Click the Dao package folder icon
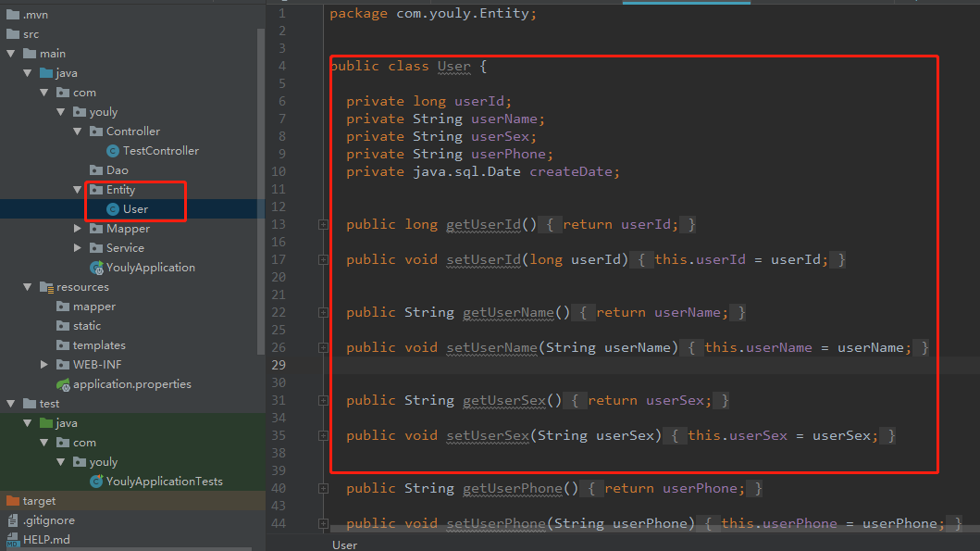 (96, 170)
